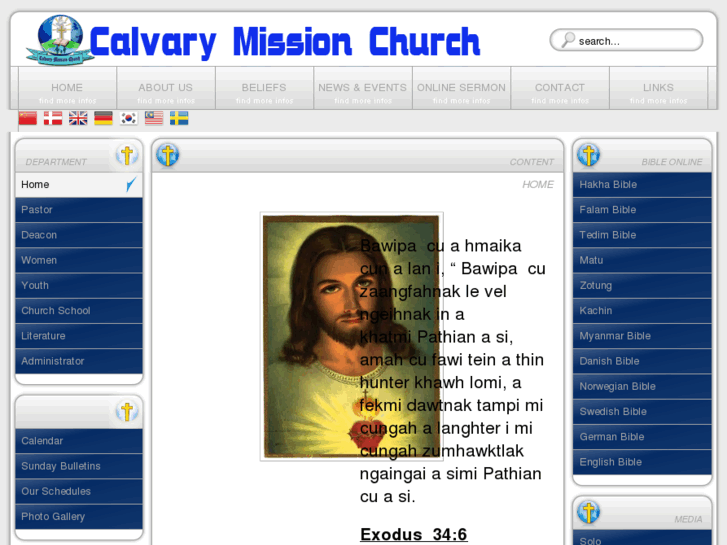This screenshot has height=545, width=727.
Task: Click the Jesus portrait image
Action: [351, 337]
